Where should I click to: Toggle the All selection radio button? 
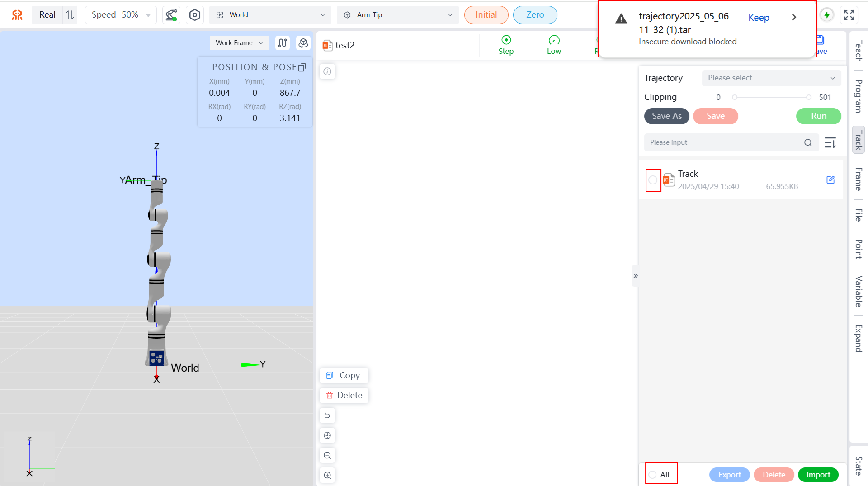tap(653, 475)
